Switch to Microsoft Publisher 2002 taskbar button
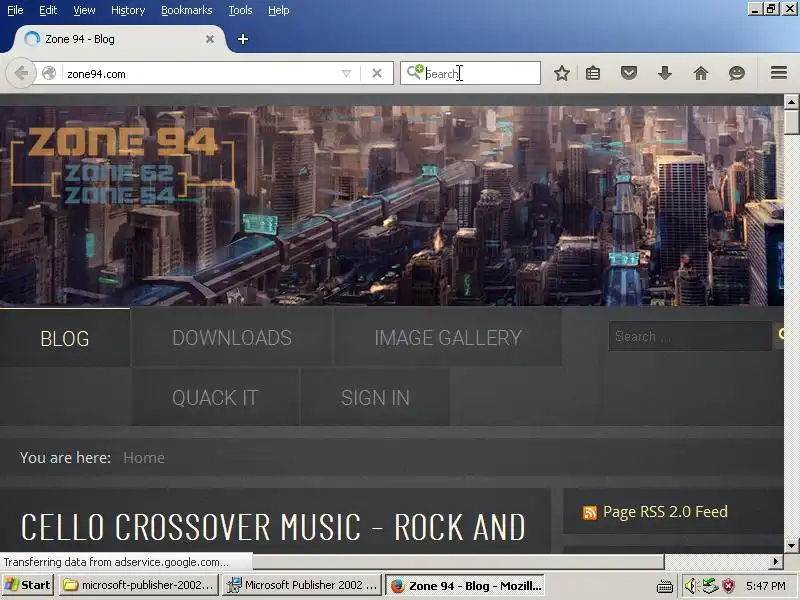Image resolution: width=800 pixels, height=600 pixels. [x=302, y=585]
